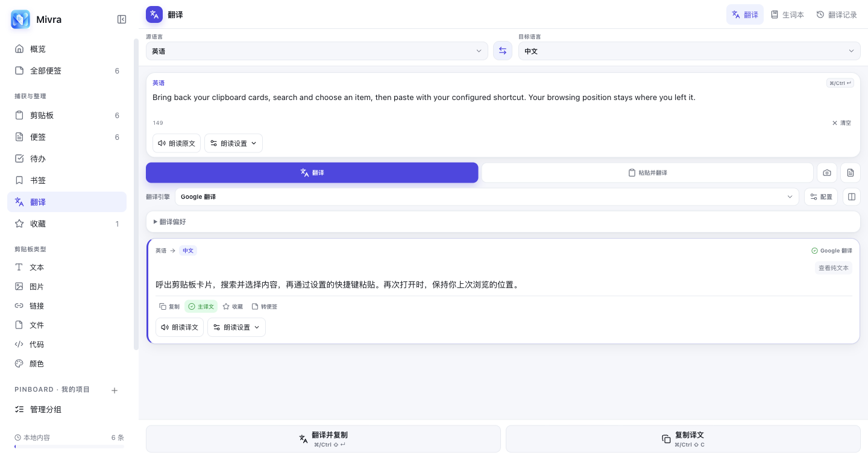Click 配置 engine settings button
Screen dimensions: 868x458
coord(821,196)
